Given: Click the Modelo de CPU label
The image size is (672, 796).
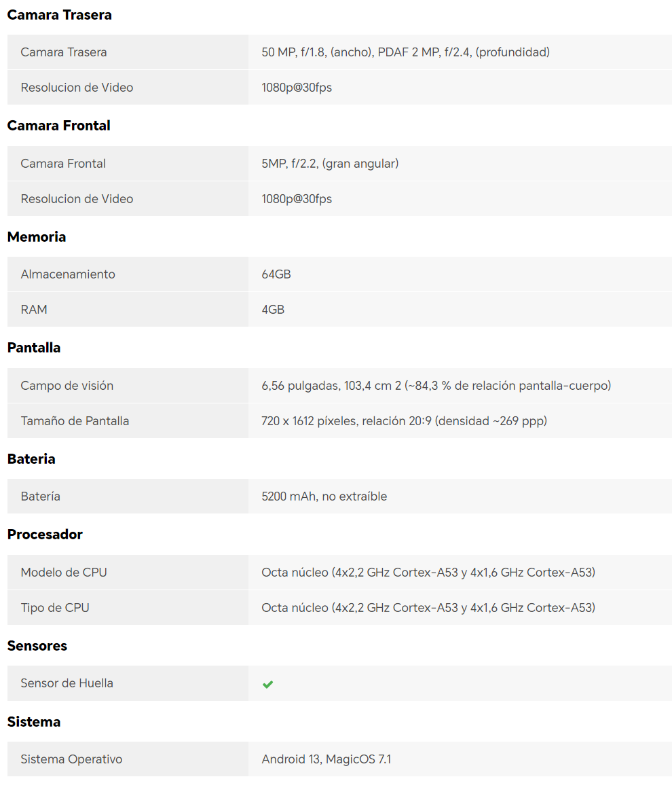Looking at the screenshot, I should pos(64,573).
